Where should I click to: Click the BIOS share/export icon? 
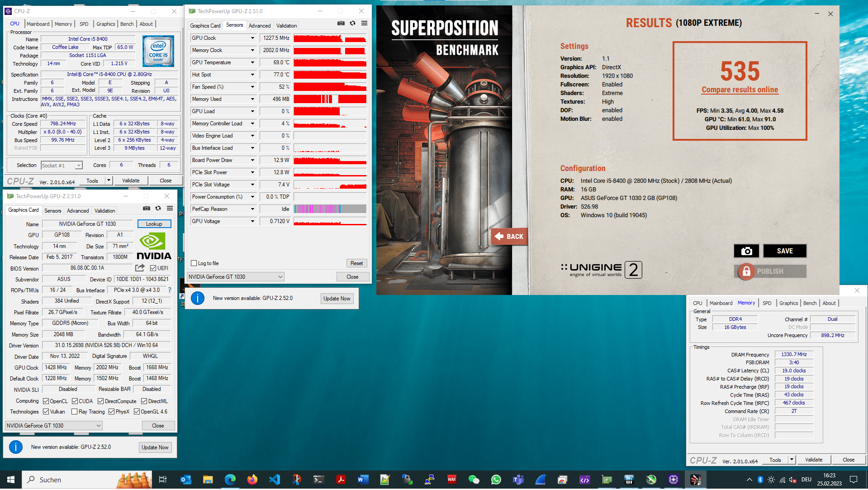coord(140,268)
